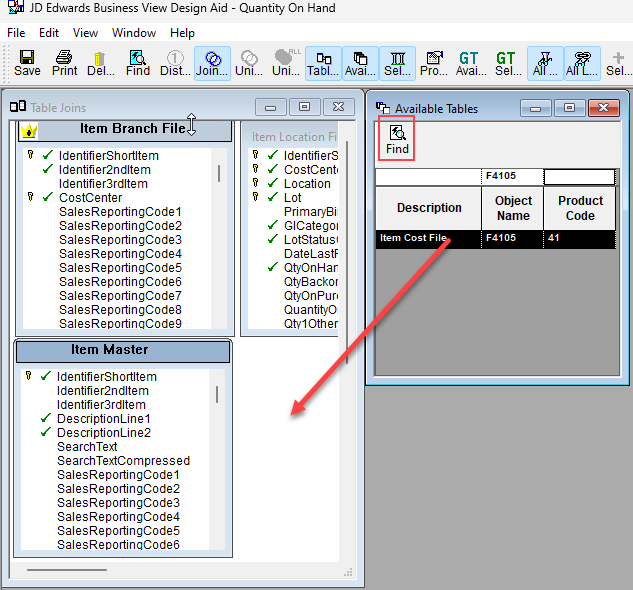Open the Help menu

[182, 33]
